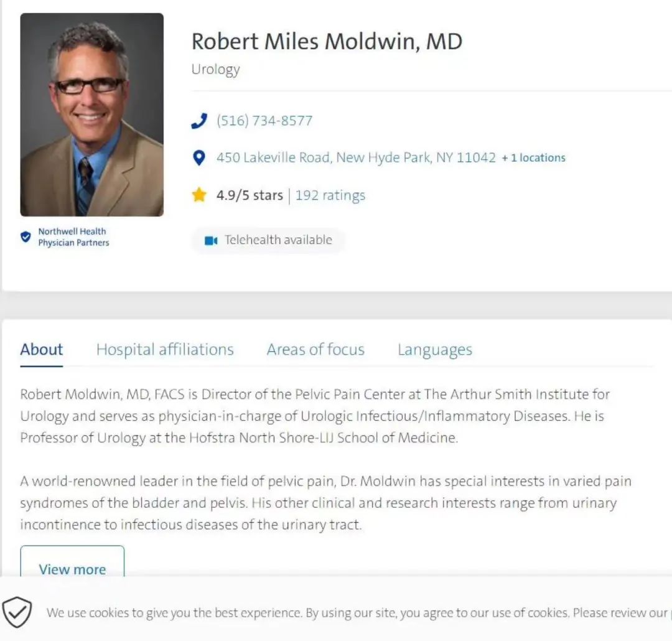View the 192 ratings link
The width and height of the screenshot is (672, 641).
click(330, 195)
